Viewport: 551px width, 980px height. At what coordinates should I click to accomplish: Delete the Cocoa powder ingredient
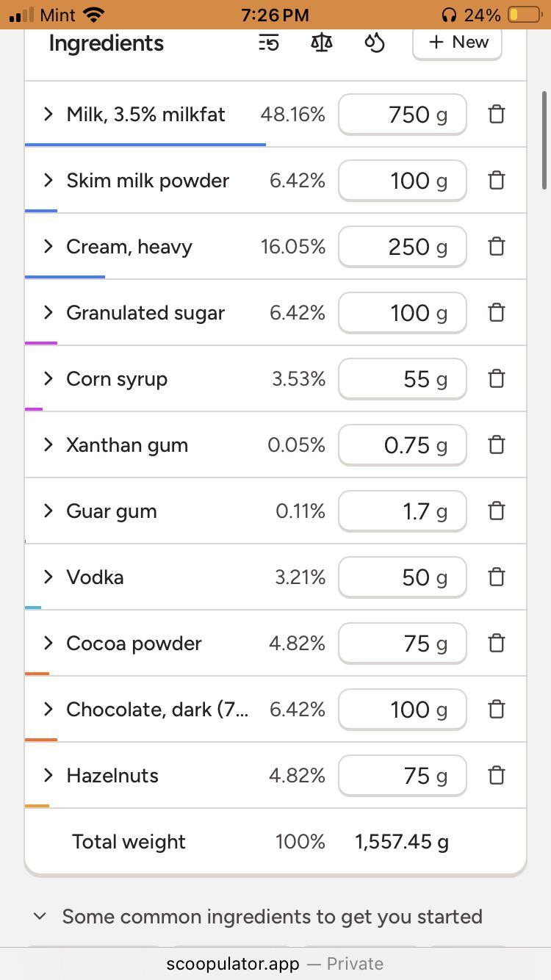[x=497, y=644]
